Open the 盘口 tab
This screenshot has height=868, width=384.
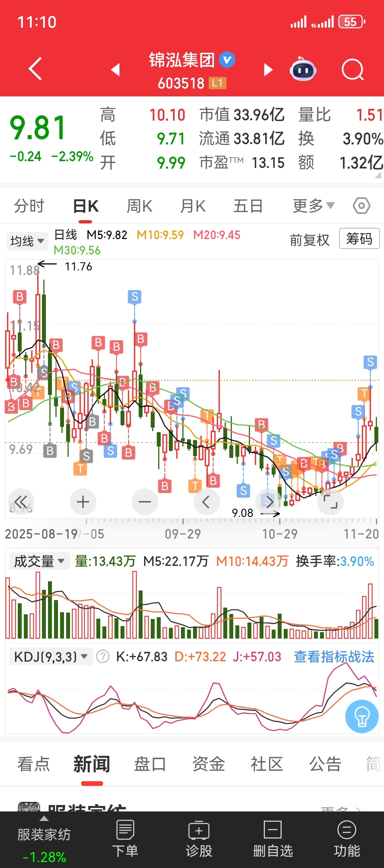(150, 764)
